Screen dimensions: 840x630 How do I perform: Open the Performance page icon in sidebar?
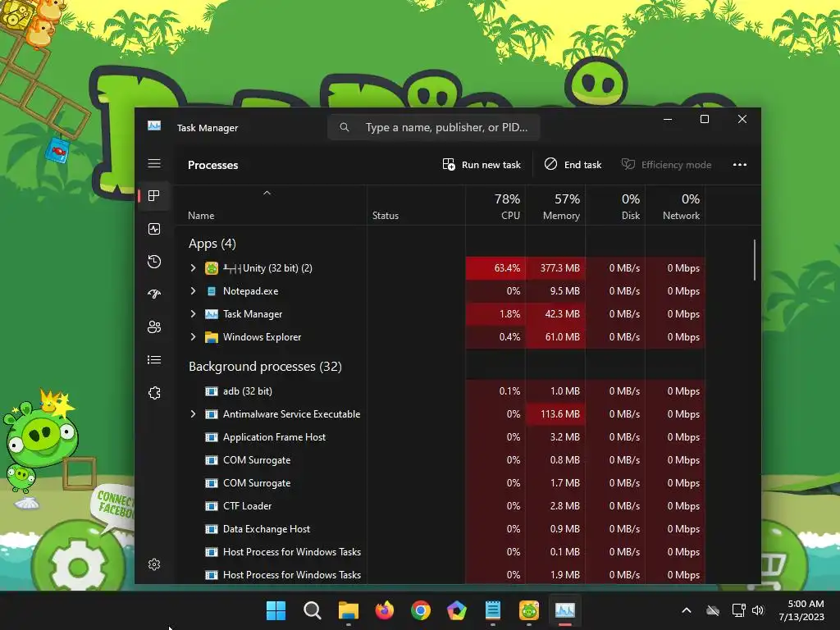coord(154,230)
